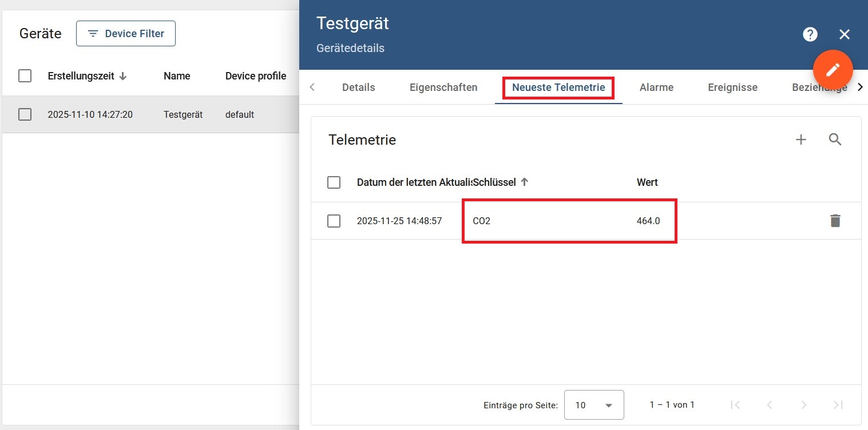Screen dimensions: 868x430
Task: Go to the Ereignisse tab
Action: [732, 87]
